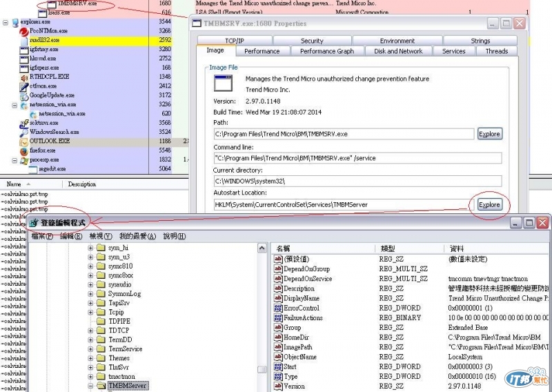This screenshot has width=552, height=392.
Task: Click the WindowsSearch.exe magnifier icon
Action: pos(24,133)
